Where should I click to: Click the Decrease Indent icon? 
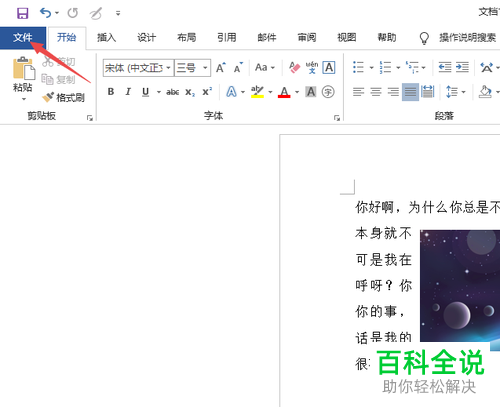pos(445,68)
